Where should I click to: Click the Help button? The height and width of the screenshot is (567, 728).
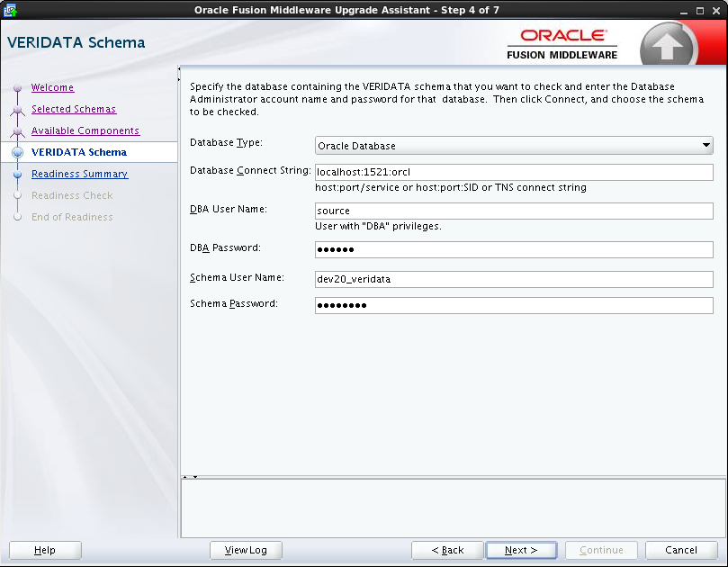click(x=45, y=550)
